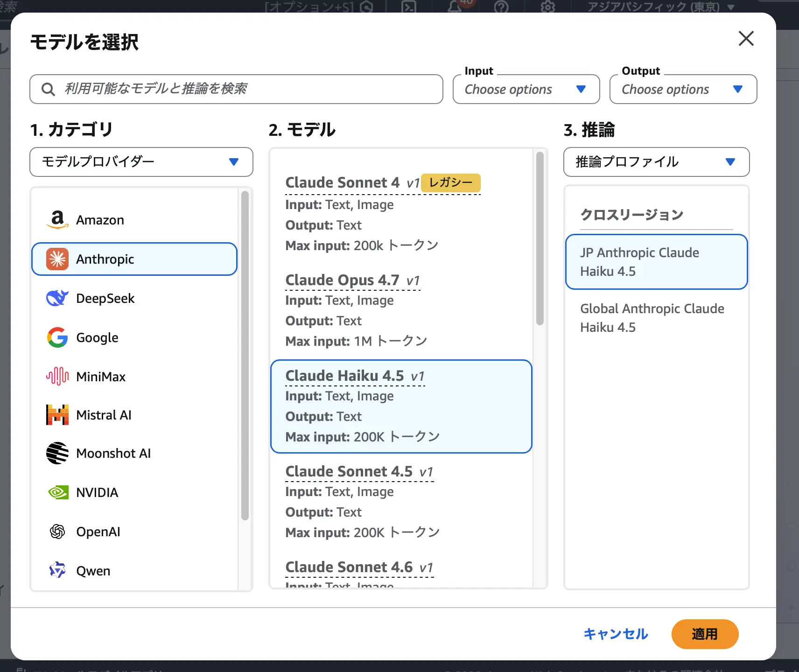The height and width of the screenshot is (672, 799).
Task: Select JP Anthropic Claude Haiku 4.5 profile
Action: [x=656, y=262]
